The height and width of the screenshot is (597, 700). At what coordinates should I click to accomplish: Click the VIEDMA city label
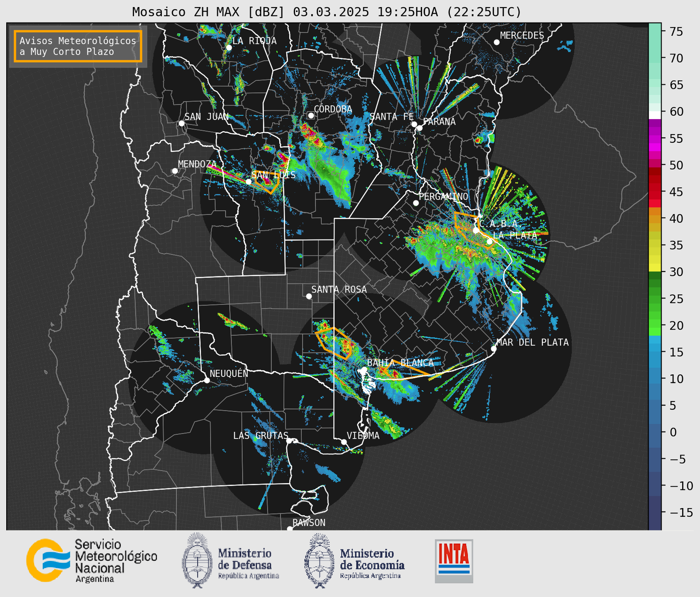click(363, 436)
